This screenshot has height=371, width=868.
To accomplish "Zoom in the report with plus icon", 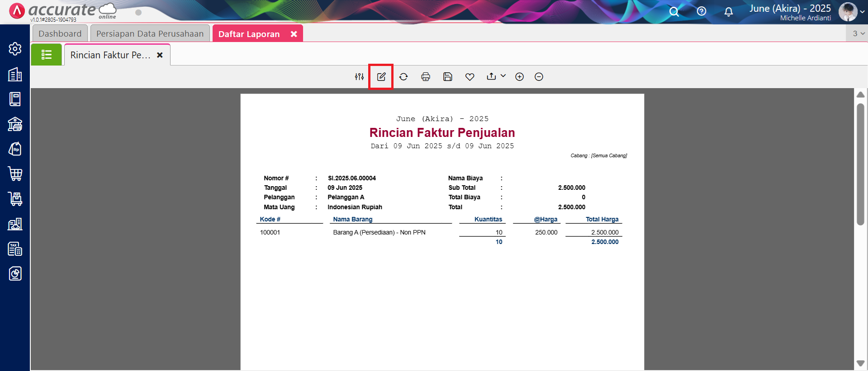I will (x=520, y=77).
